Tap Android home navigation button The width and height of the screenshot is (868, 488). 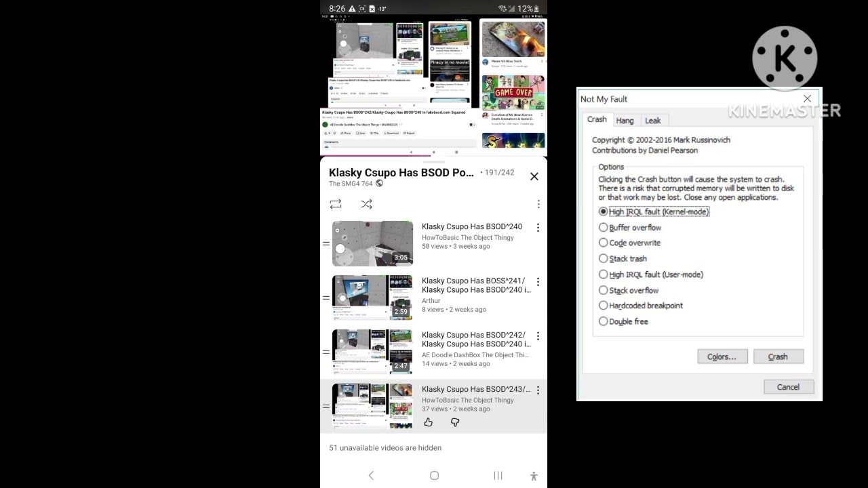click(435, 476)
